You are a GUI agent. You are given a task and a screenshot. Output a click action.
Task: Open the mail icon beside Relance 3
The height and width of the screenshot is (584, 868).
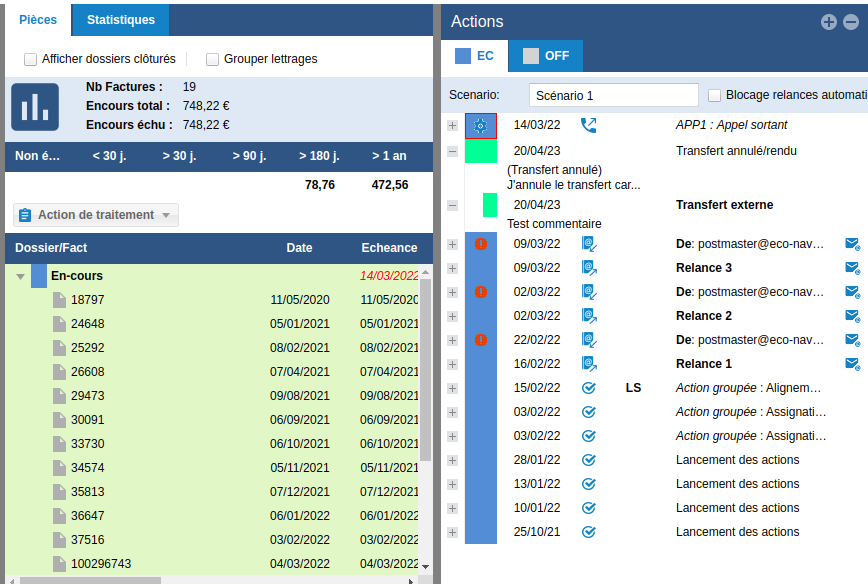[852, 268]
